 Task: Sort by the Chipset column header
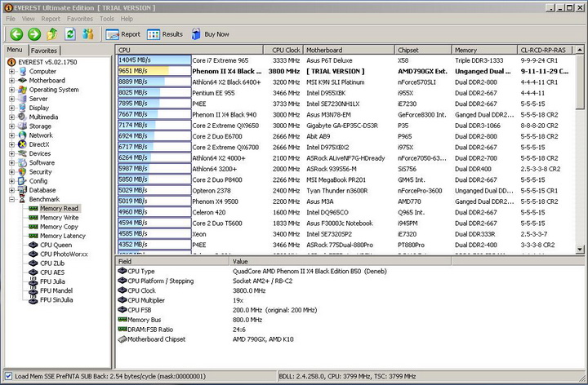(423, 50)
